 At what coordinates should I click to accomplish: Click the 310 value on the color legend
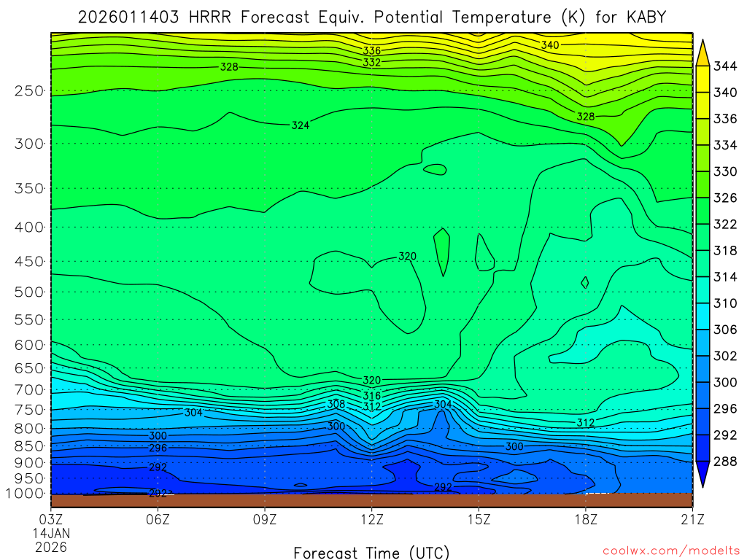(724, 303)
